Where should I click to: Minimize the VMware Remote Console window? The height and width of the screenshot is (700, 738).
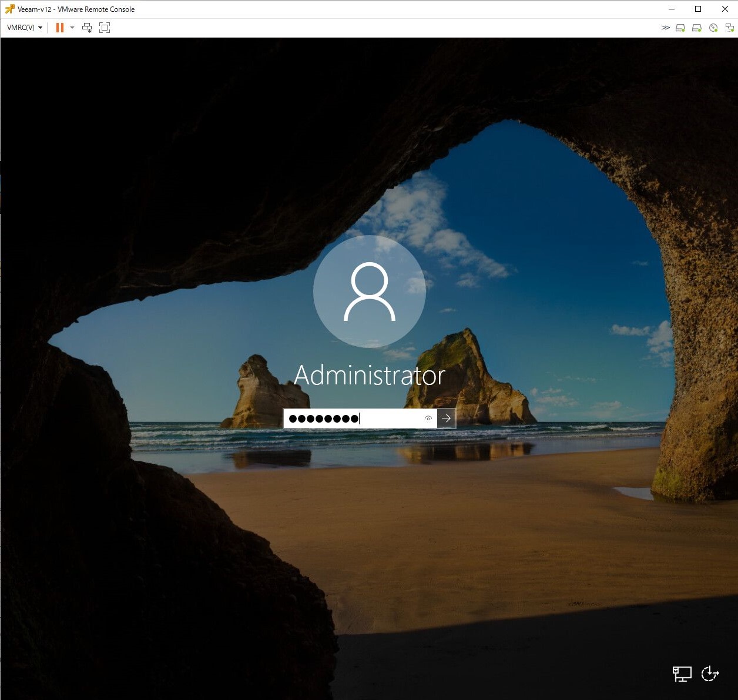point(672,9)
